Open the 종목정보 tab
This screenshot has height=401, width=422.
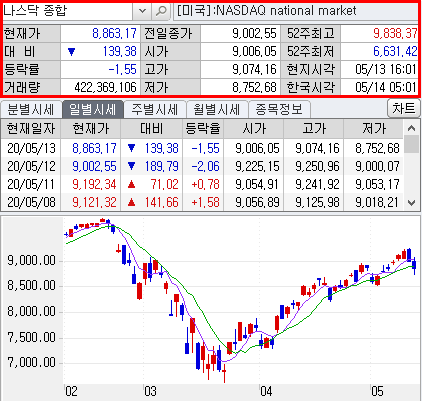pos(279,109)
